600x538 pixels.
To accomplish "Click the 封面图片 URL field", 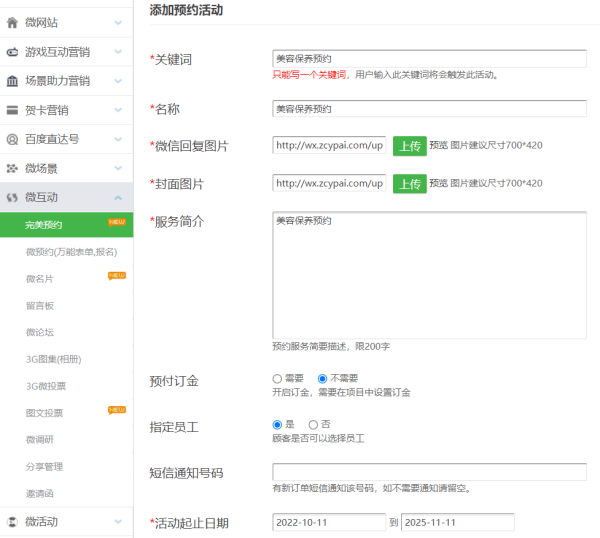I will click(329, 183).
